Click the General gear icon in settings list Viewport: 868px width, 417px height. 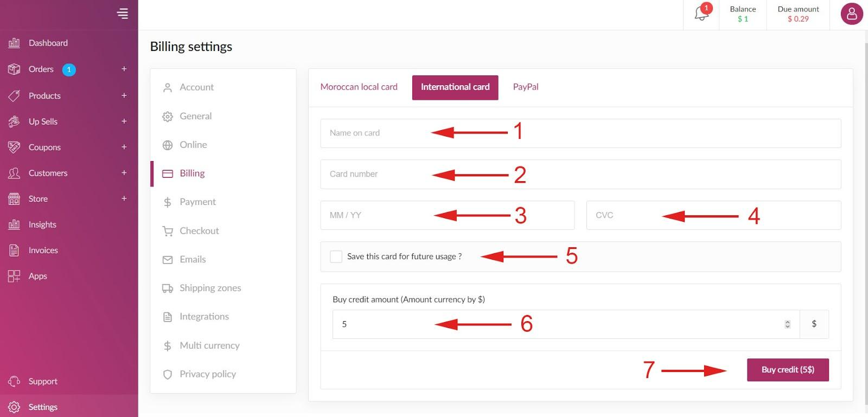coord(168,116)
